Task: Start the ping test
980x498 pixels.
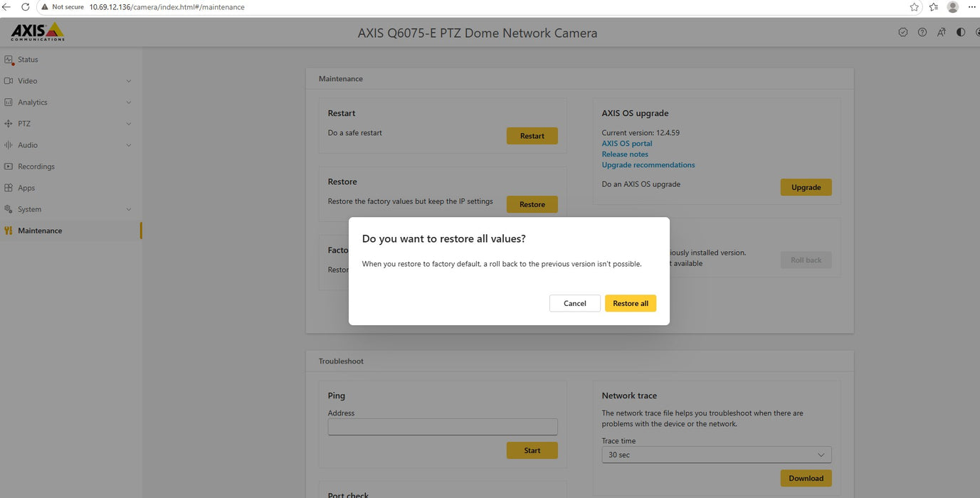Action: coord(532,450)
